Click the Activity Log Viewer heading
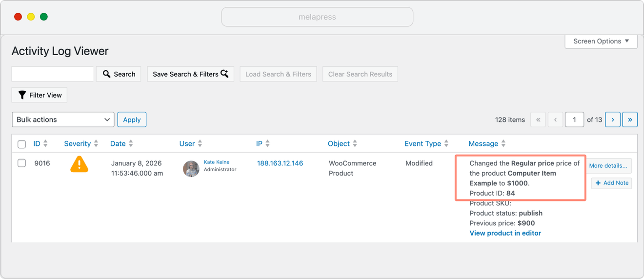644x279 pixels. coord(60,51)
